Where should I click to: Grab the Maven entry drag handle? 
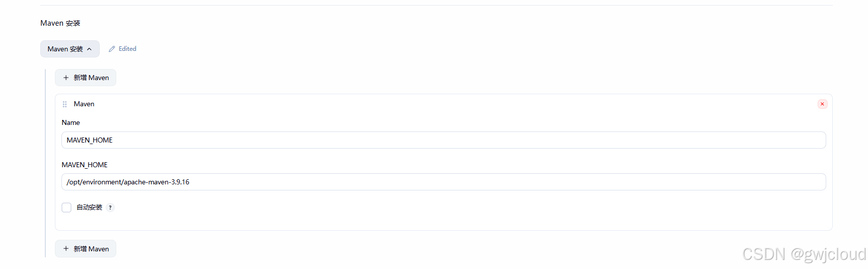(64, 104)
